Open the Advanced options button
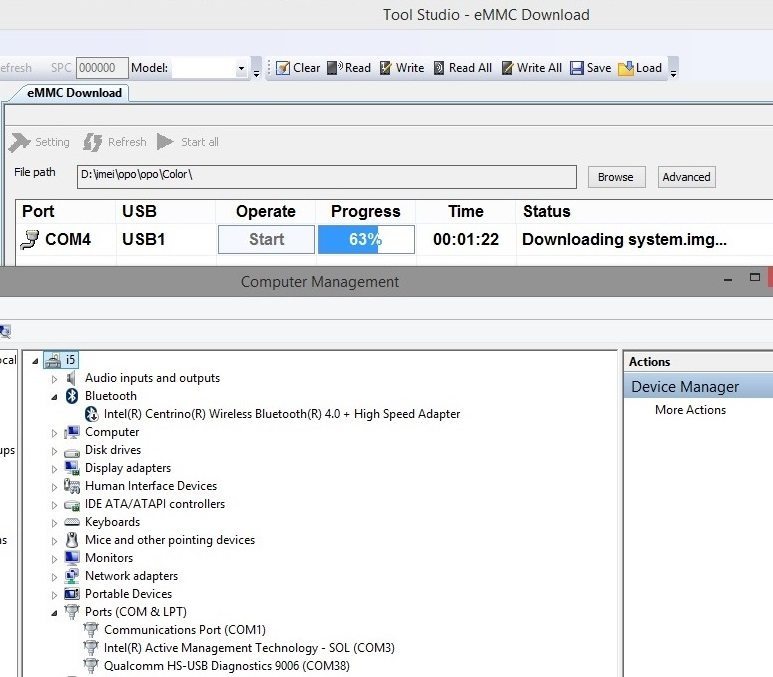773x677 pixels. 686,177
